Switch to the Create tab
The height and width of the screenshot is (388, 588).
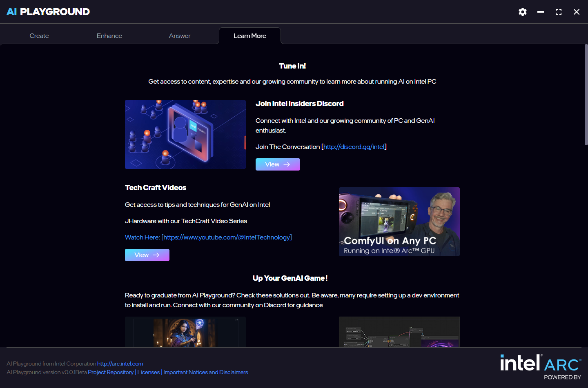coord(39,35)
